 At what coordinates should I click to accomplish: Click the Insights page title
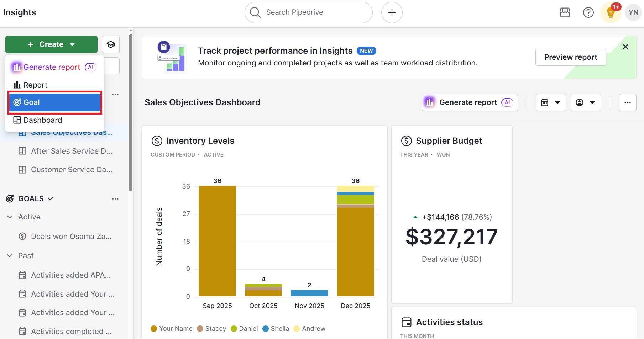[20, 12]
